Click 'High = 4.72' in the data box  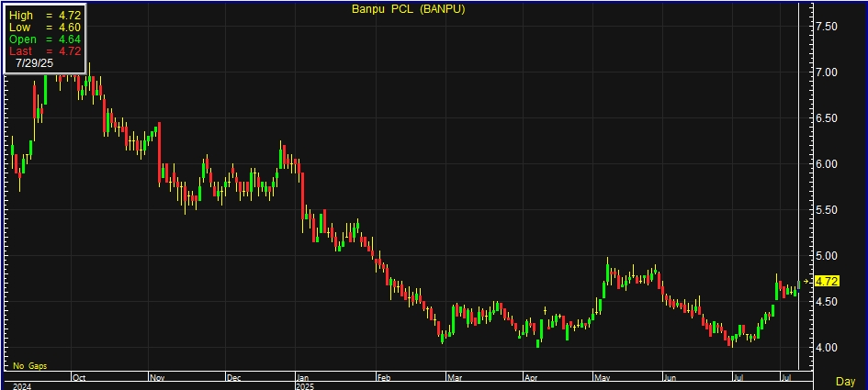45,16
